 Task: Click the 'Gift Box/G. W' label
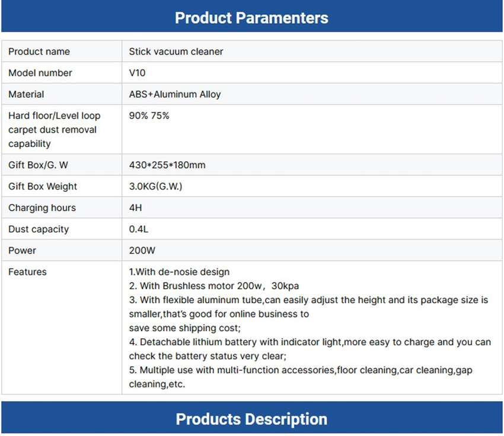pyautogui.click(x=38, y=165)
